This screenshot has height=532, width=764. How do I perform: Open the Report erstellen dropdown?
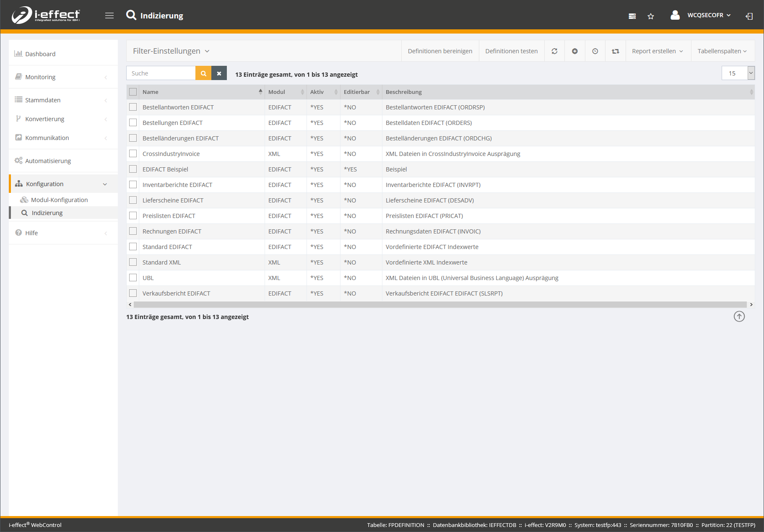click(x=657, y=51)
